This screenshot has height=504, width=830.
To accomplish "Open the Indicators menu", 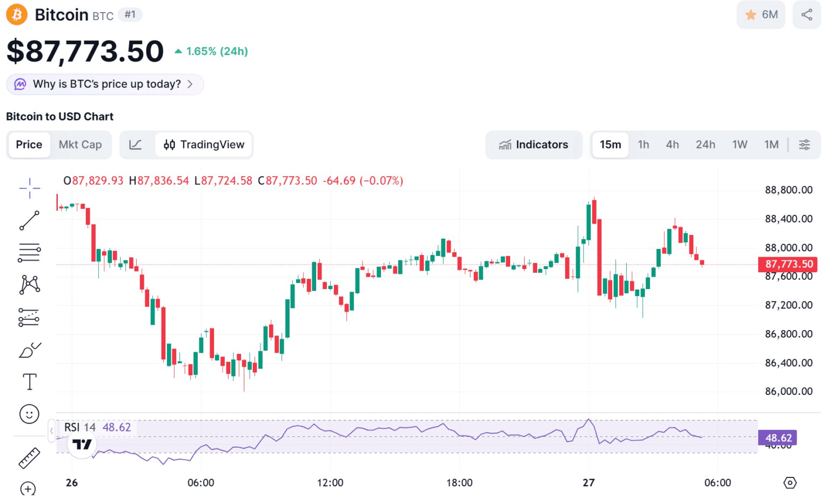I will [534, 145].
